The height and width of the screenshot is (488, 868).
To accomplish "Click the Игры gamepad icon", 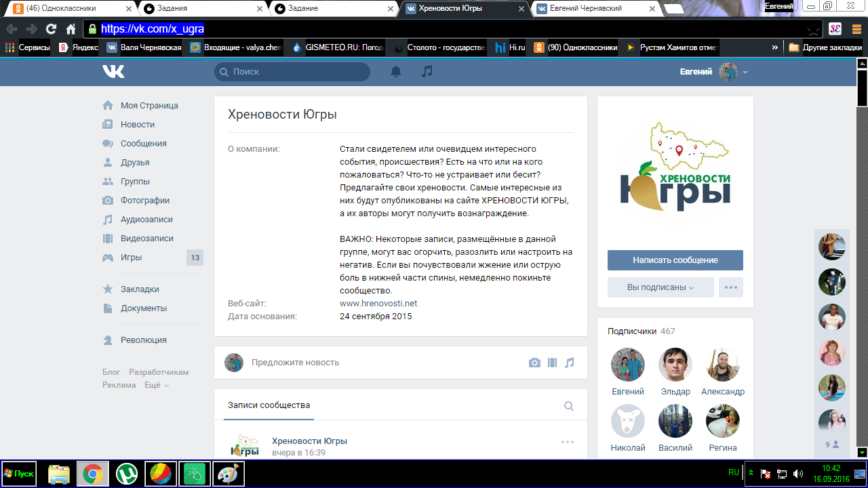I will (108, 258).
